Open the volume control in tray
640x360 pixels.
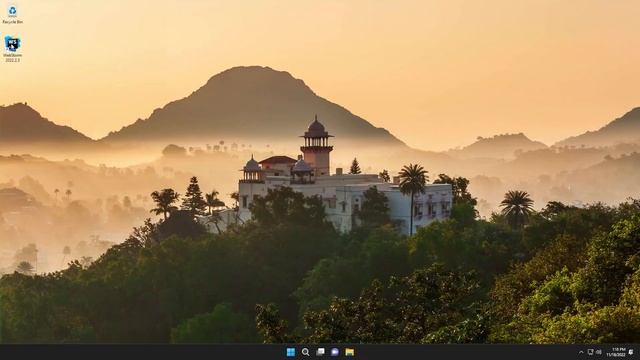tap(599, 352)
